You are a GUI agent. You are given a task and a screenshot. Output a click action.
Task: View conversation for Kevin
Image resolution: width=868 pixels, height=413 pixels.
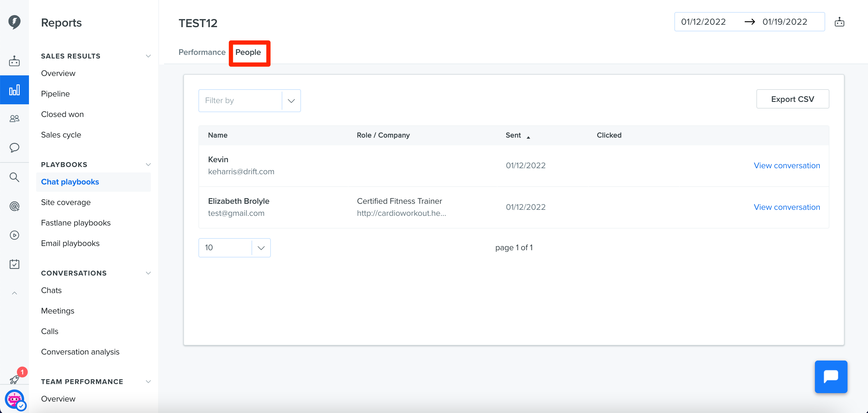click(x=787, y=166)
